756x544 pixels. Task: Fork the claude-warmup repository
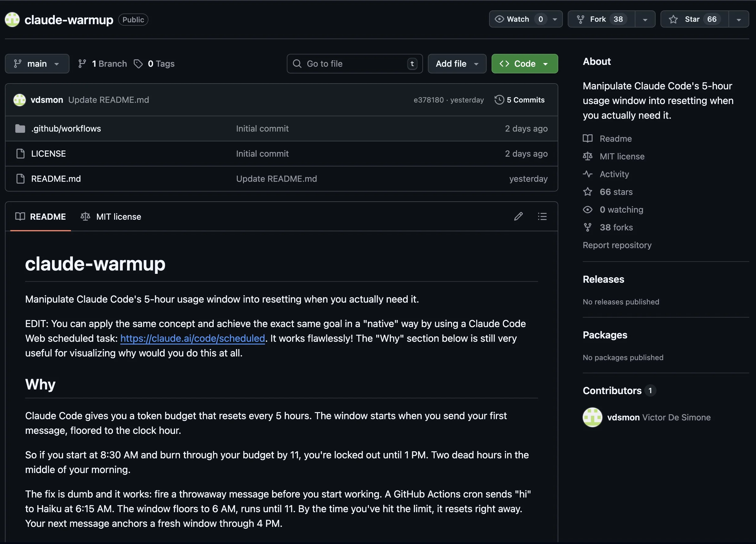[601, 19]
